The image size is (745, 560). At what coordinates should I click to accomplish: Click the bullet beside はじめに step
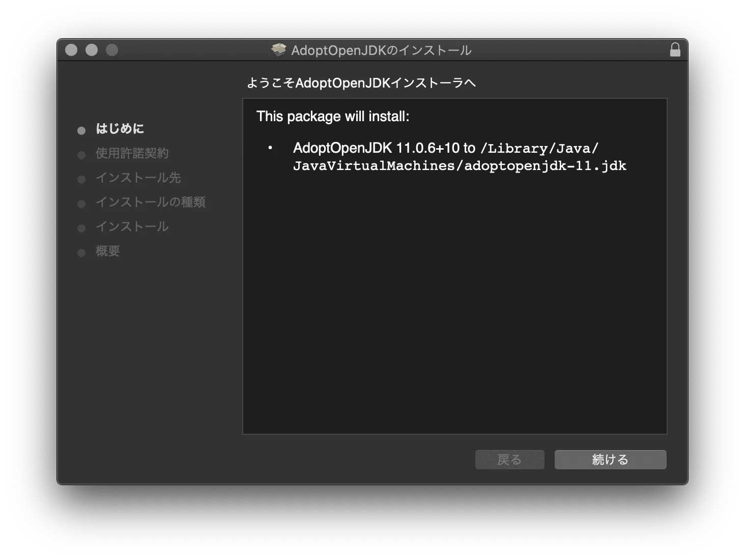tap(81, 131)
